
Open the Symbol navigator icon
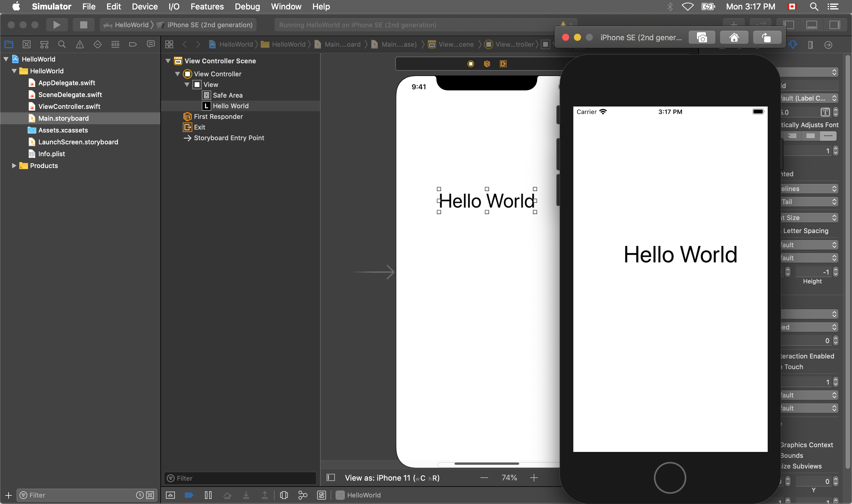44,44
